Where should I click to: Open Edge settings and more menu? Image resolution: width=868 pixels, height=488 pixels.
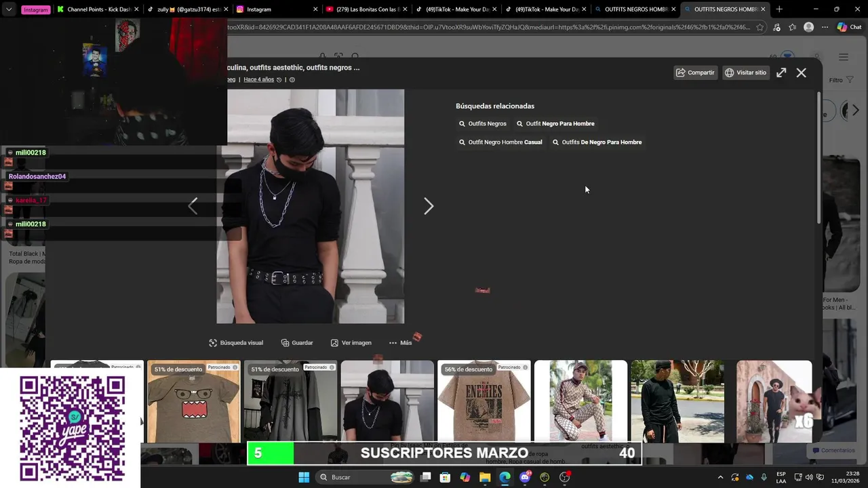[x=825, y=27]
